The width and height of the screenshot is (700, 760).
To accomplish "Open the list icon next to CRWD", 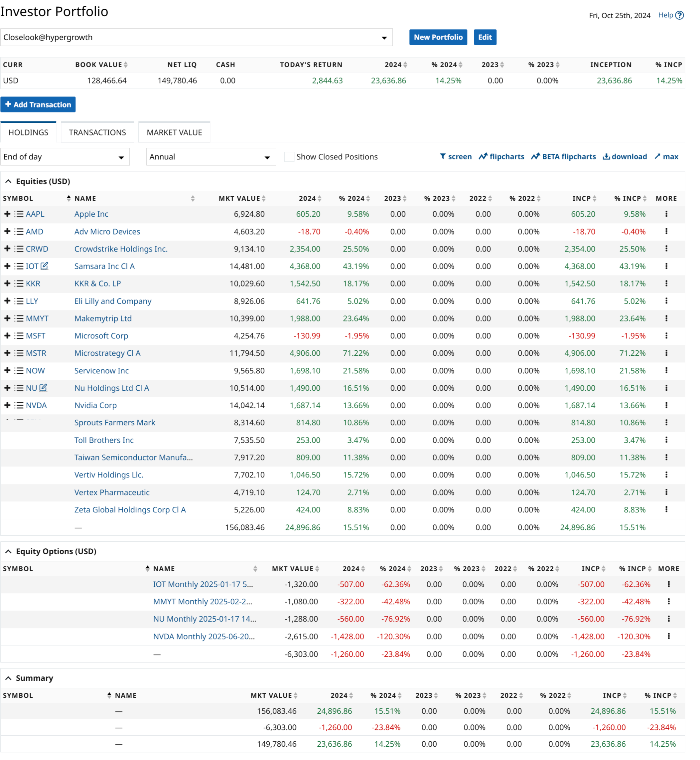I will 19,249.
